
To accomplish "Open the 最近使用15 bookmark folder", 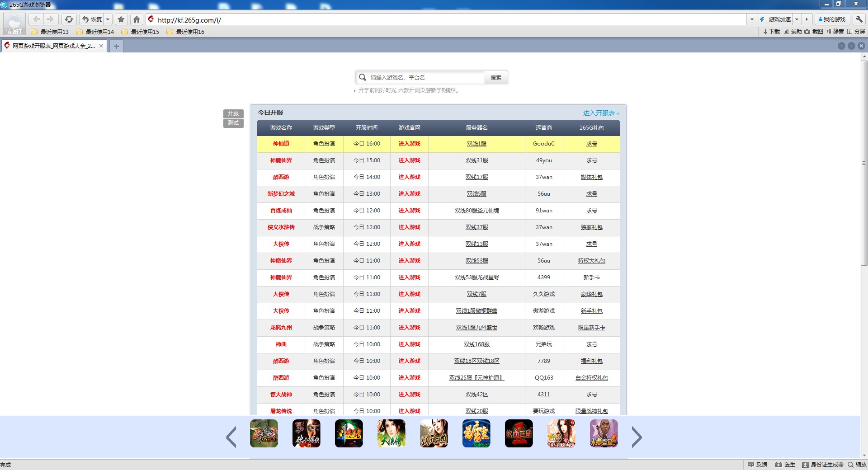I will [x=140, y=32].
